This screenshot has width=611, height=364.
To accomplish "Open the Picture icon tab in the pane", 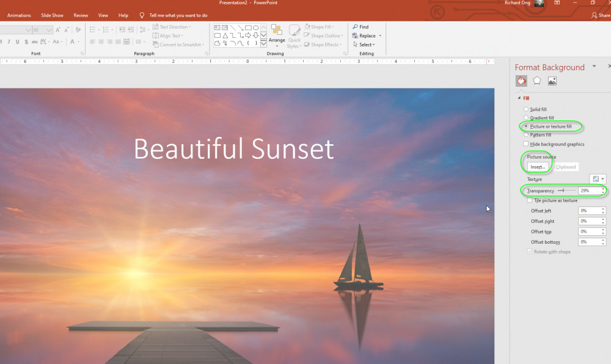I will coord(552,81).
